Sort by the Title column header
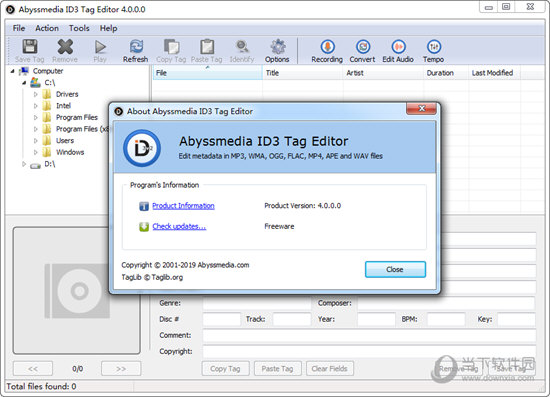Viewport: 550px width, 397px height. (x=302, y=73)
